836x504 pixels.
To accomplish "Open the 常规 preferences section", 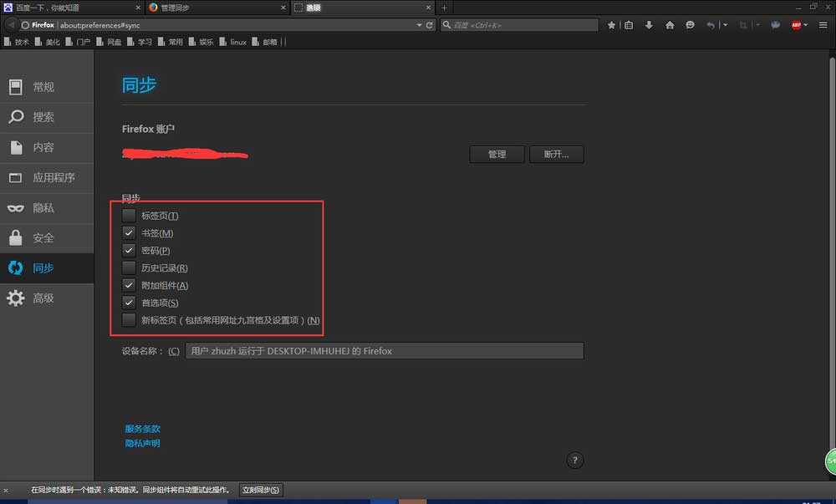I will (47, 87).
